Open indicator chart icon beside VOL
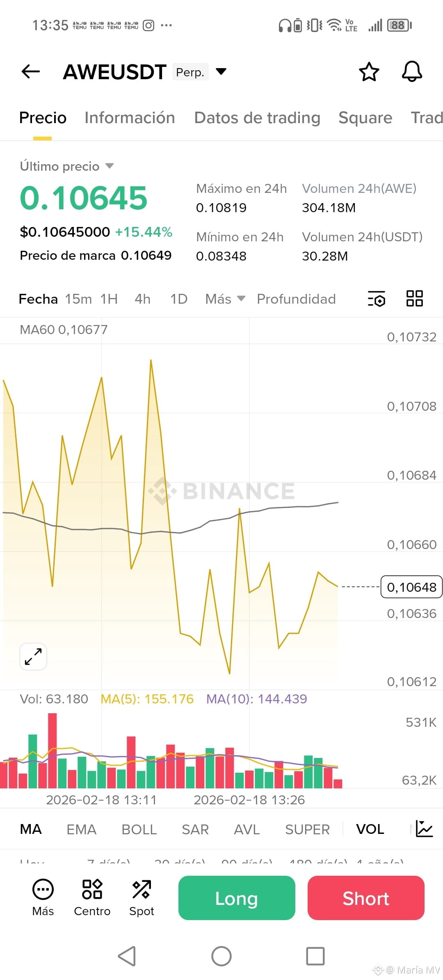This screenshot has height=980, width=443. point(424,829)
